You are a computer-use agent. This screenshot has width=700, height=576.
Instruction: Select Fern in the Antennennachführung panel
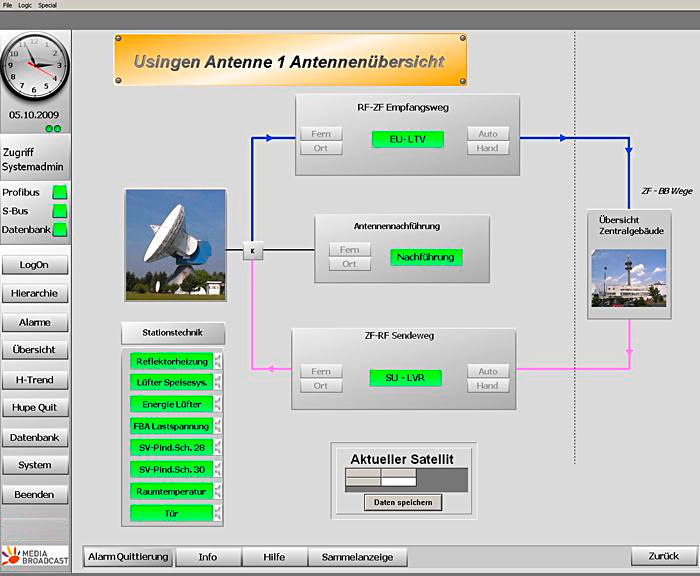(349, 249)
